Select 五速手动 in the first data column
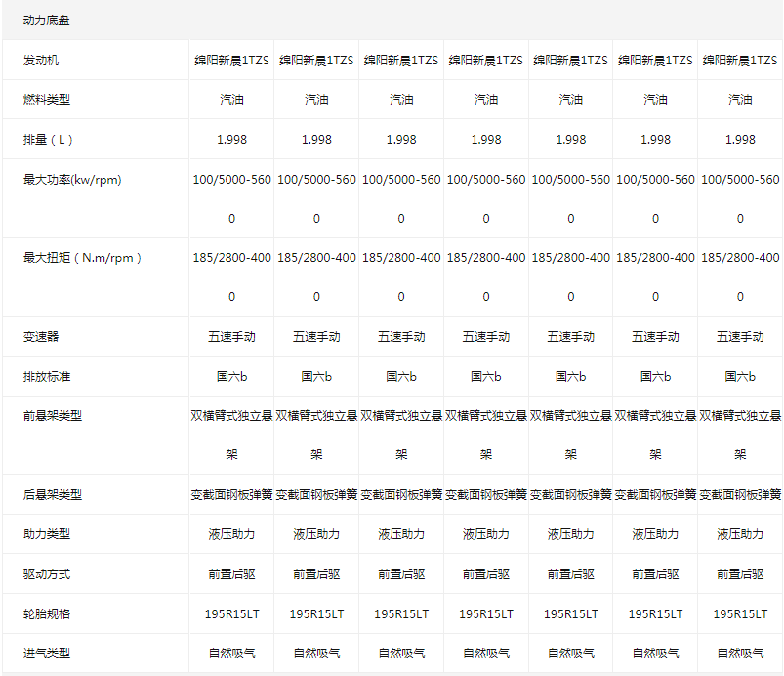 pyautogui.click(x=231, y=337)
